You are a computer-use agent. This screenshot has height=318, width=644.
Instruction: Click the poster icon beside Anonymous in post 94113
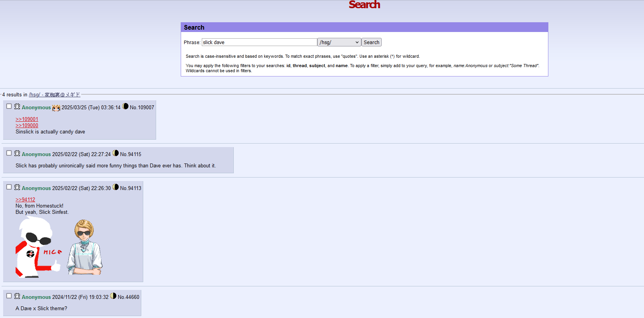click(x=17, y=187)
